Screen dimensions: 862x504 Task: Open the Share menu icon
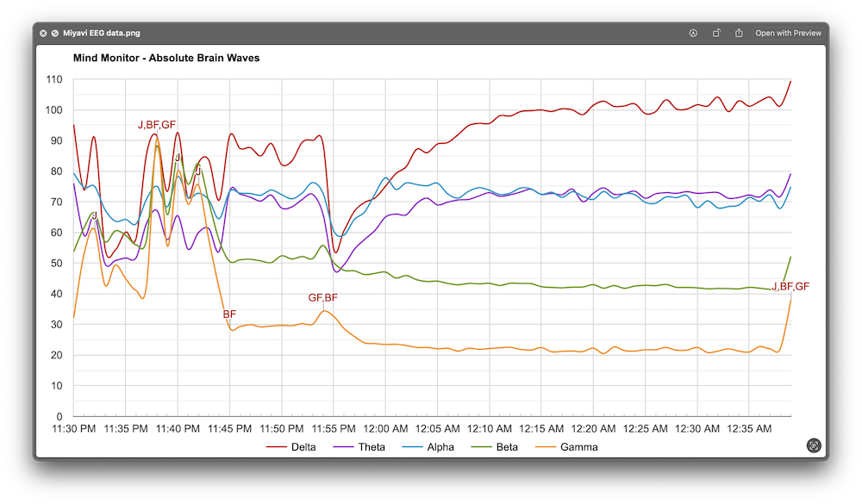click(x=739, y=34)
